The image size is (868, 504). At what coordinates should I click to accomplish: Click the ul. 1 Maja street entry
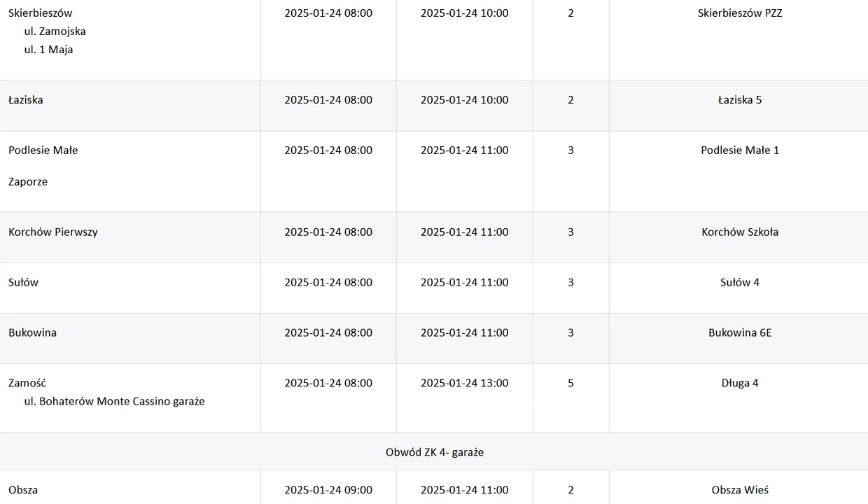tap(48, 50)
